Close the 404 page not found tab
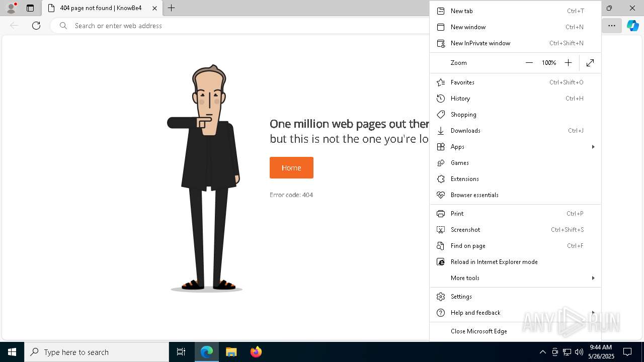 pyautogui.click(x=154, y=8)
